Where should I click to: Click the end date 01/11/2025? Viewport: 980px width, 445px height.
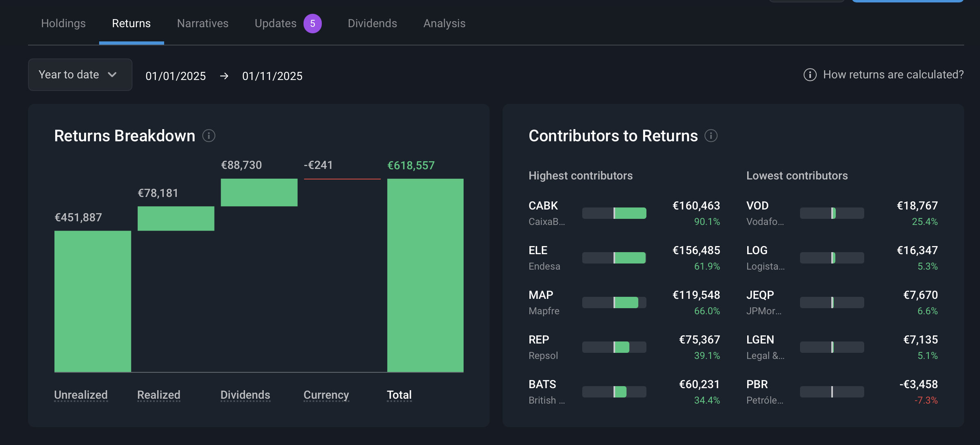[x=272, y=76]
